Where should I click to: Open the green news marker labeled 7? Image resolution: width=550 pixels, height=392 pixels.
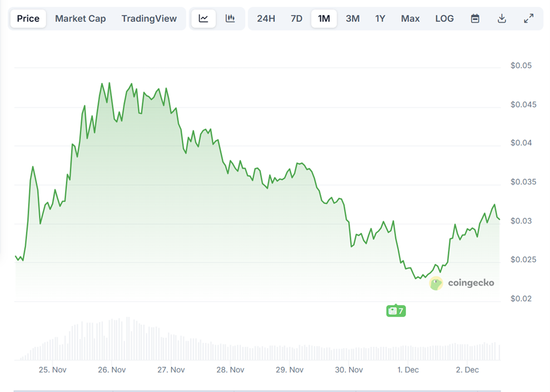395,311
